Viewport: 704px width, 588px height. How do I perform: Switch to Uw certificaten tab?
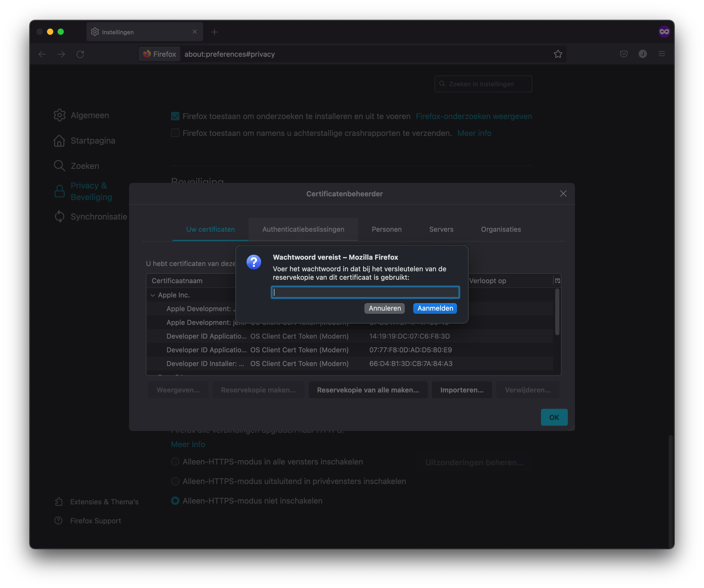211,229
